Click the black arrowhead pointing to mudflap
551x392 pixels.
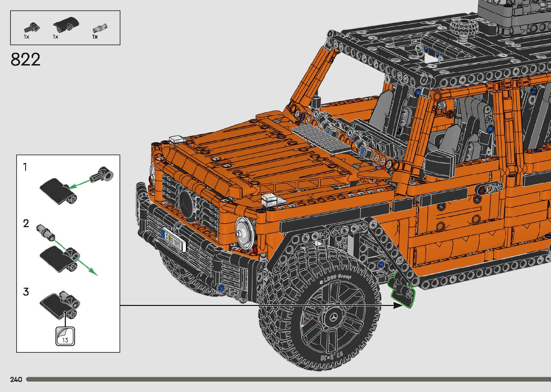click(397, 306)
